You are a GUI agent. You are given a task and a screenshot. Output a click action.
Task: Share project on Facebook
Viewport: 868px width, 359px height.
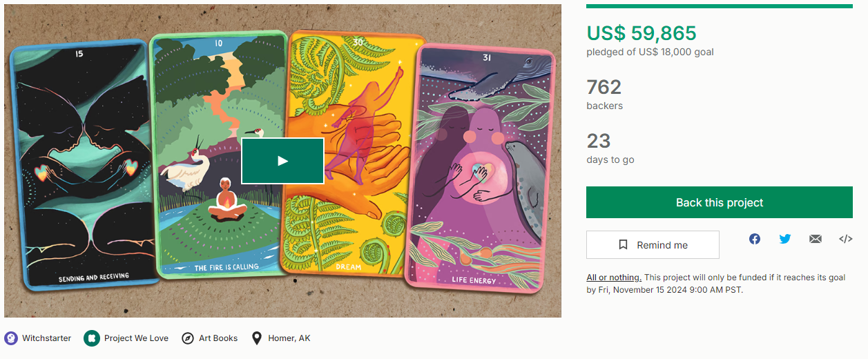[x=755, y=239]
